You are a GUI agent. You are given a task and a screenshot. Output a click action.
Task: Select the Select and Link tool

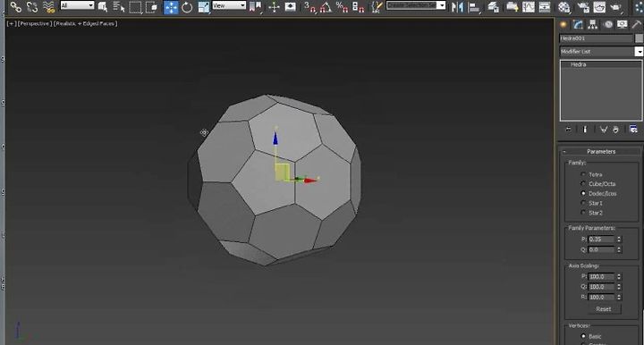coord(15,6)
